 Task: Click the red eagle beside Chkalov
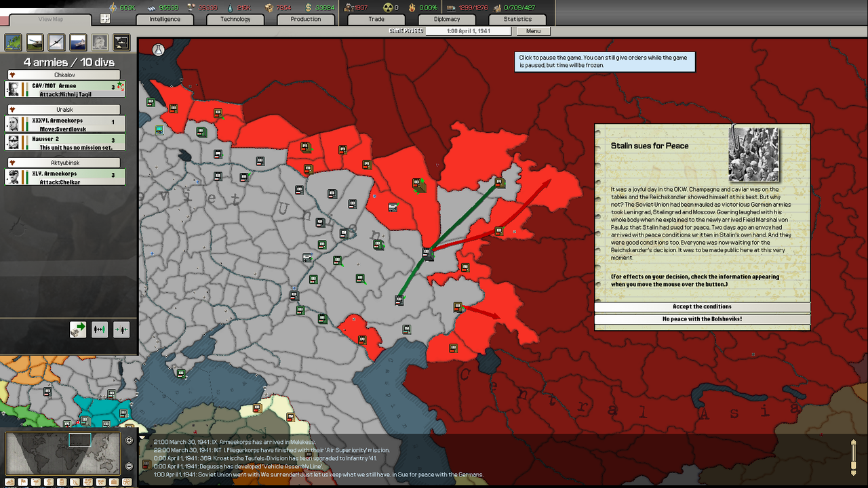coord(11,75)
